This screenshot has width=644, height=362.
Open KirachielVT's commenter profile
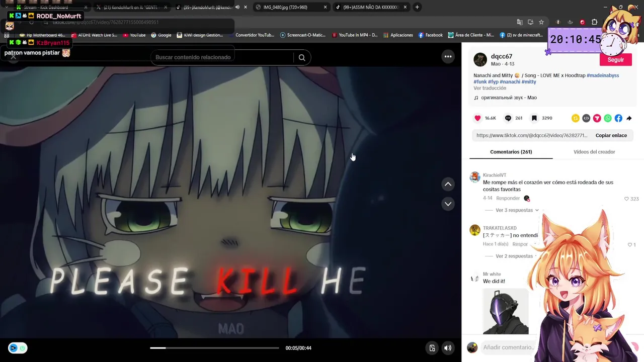495,175
